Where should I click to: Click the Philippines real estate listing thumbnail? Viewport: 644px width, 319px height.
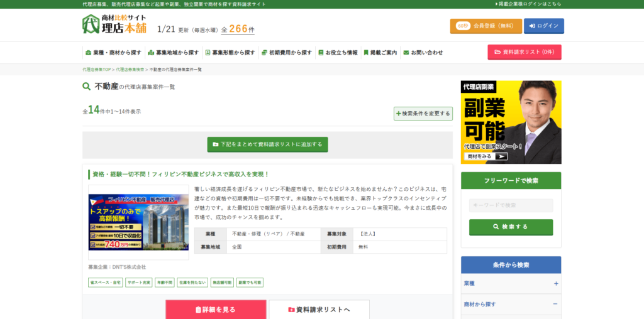point(138,222)
